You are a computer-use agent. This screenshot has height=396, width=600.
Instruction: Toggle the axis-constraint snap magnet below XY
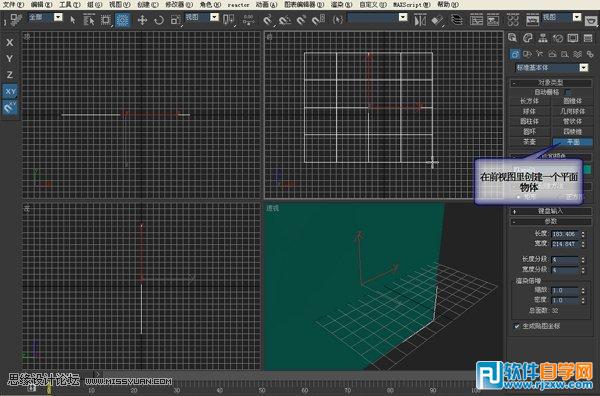(x=10, y=108)
